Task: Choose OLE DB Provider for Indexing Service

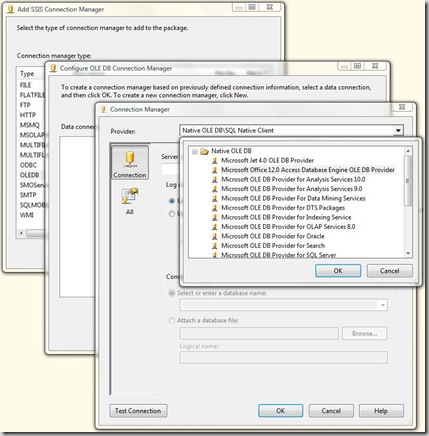Action: pyautogui.click(x=286, y=217)
